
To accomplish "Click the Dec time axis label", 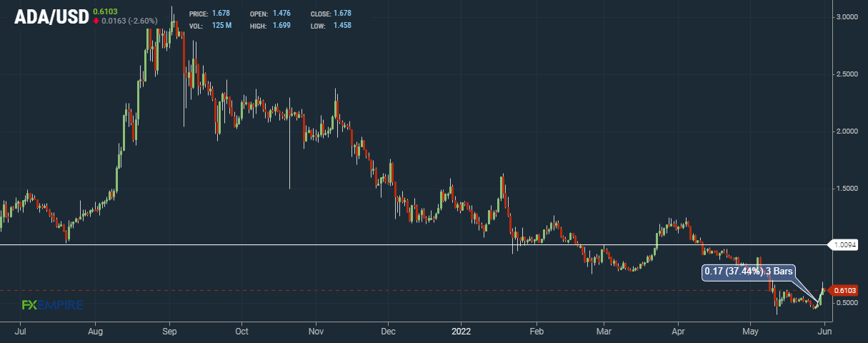I will (x=388, y=332).
